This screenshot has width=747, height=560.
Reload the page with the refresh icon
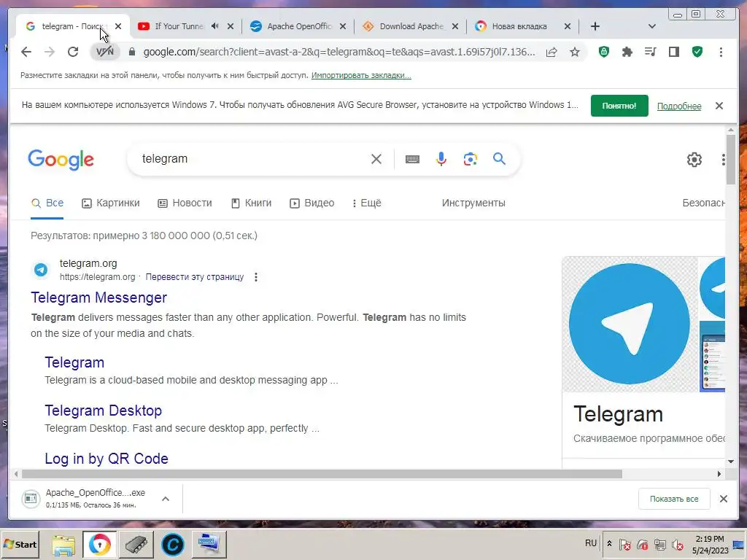[72, 52]
